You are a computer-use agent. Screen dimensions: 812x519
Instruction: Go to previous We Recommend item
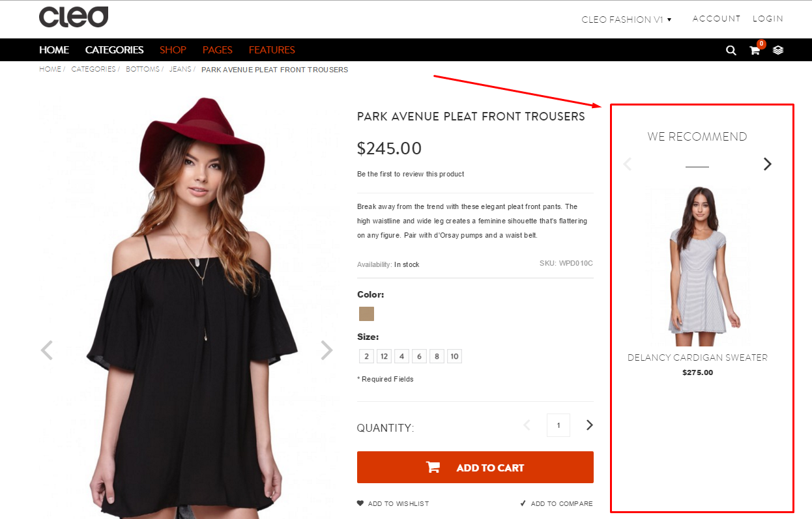click(628, 164)
